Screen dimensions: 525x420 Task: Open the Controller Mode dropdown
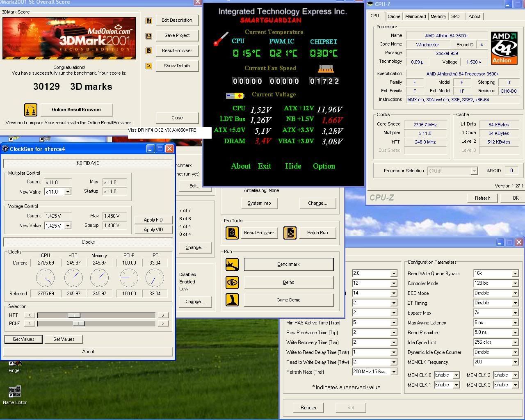(x=515, y=283)
